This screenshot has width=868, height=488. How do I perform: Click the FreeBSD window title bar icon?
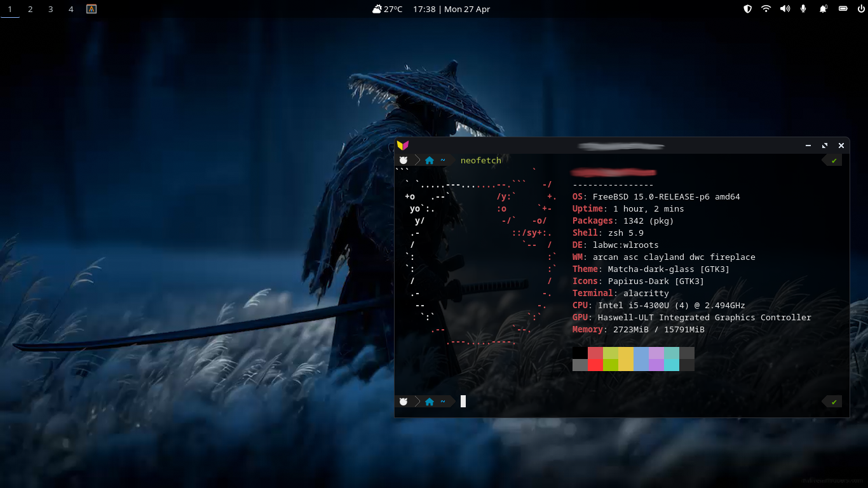tap(402, 145)
